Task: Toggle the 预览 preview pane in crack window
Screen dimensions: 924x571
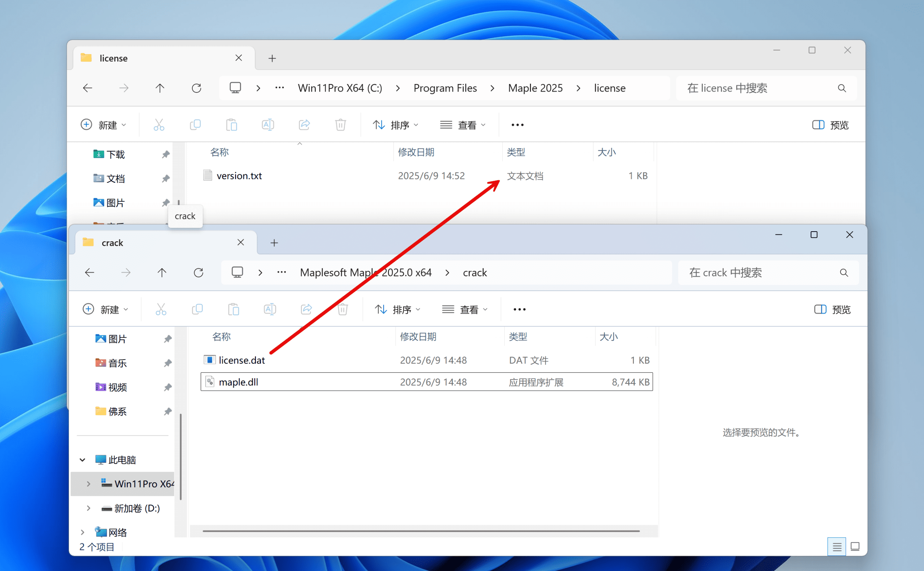Action: [832, 309]
